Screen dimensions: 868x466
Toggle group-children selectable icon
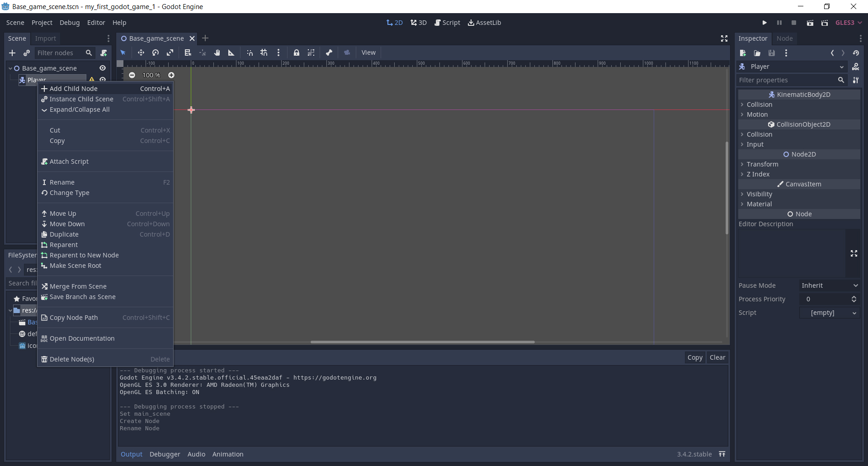[311, 52]
